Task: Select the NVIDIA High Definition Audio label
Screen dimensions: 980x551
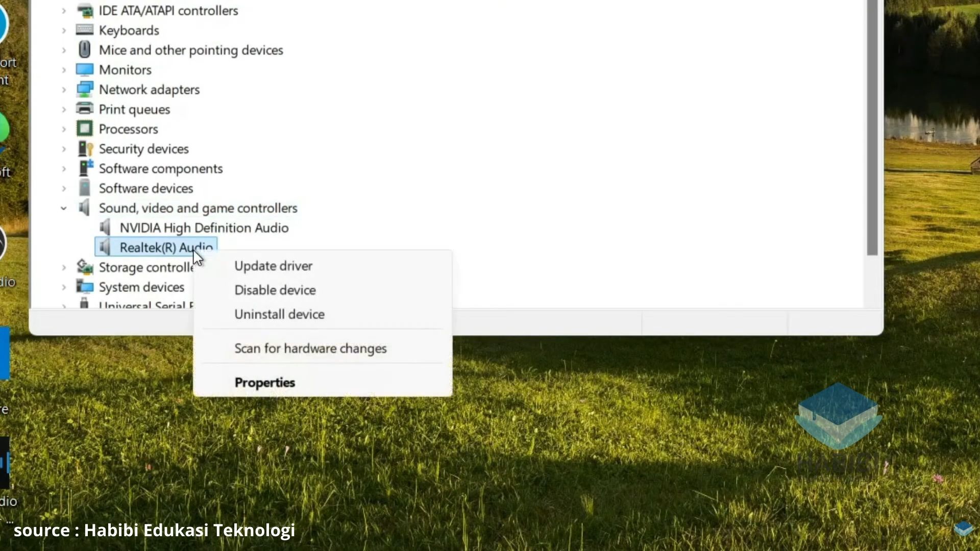Action: click(204, 228)
